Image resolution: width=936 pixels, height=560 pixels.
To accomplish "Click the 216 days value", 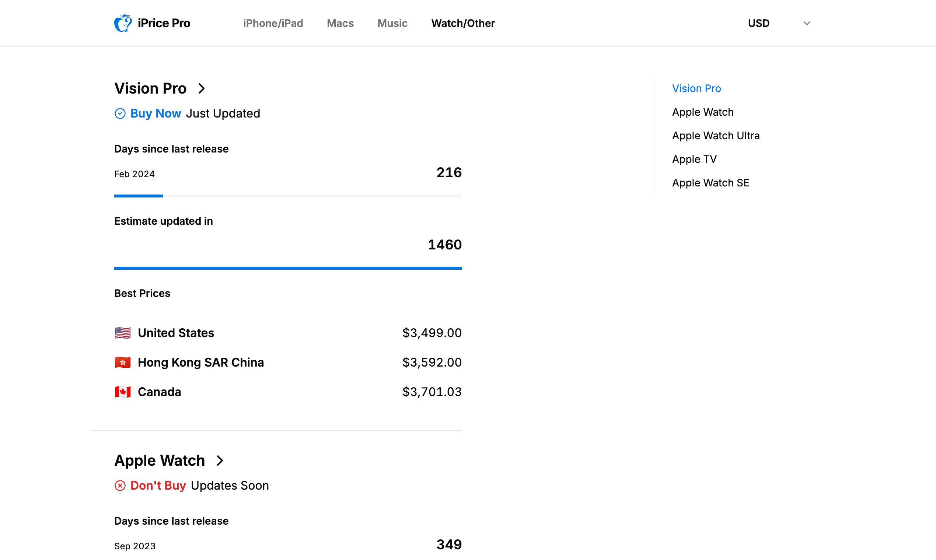I will coord(449,172).
